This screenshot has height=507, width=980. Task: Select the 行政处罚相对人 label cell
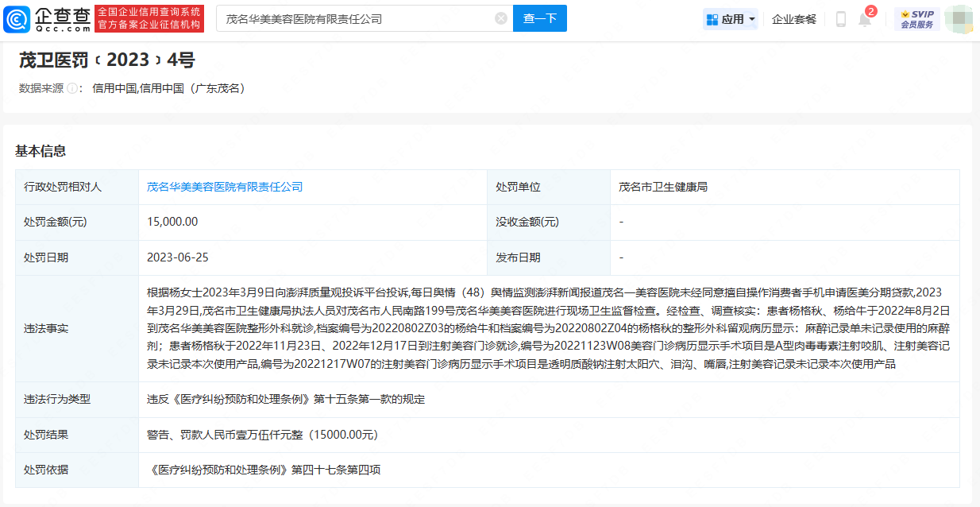coord(77,187)
